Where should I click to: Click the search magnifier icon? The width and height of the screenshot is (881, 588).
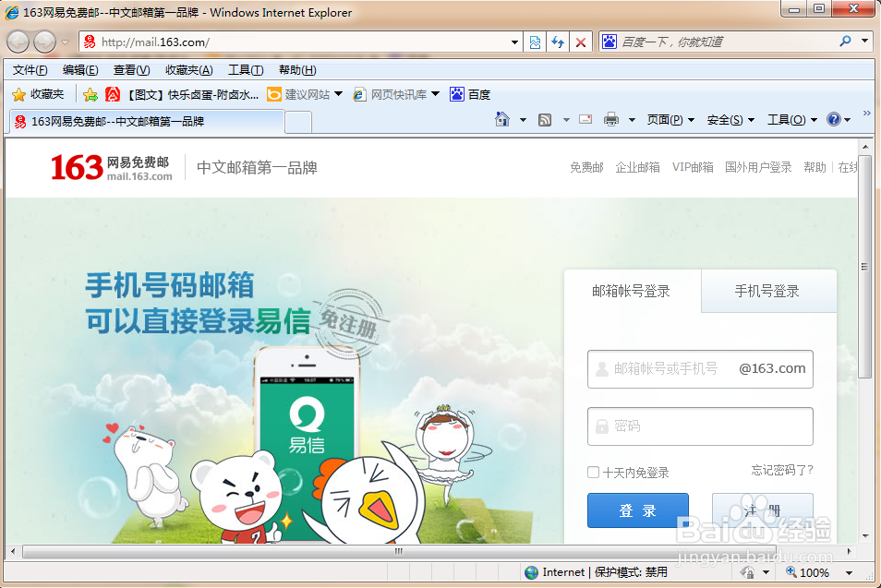[x=846, y=41]
